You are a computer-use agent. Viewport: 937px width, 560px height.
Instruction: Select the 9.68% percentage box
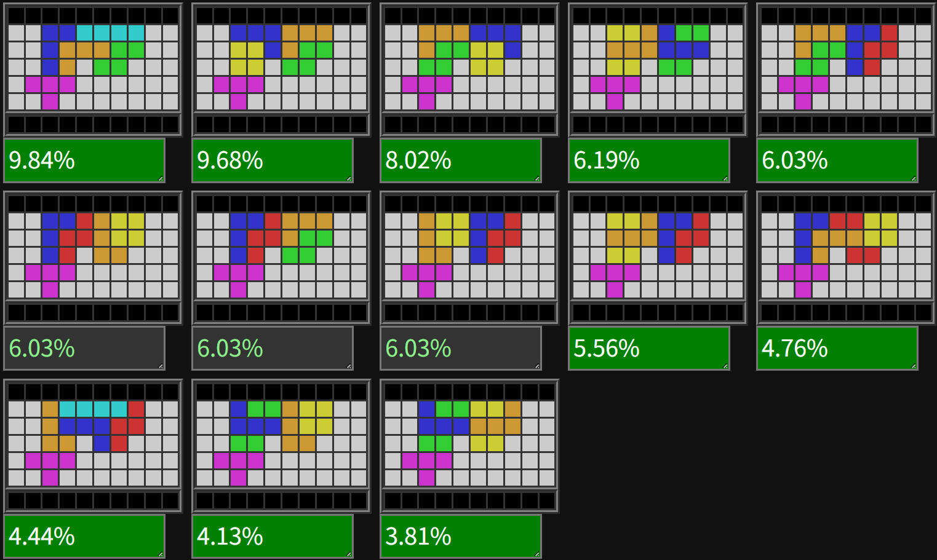[x=273, y=160]
